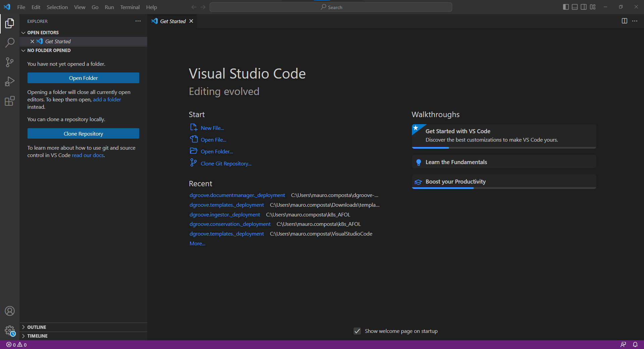
Task: Open the File menu
Action: click(x=21, y=7)
